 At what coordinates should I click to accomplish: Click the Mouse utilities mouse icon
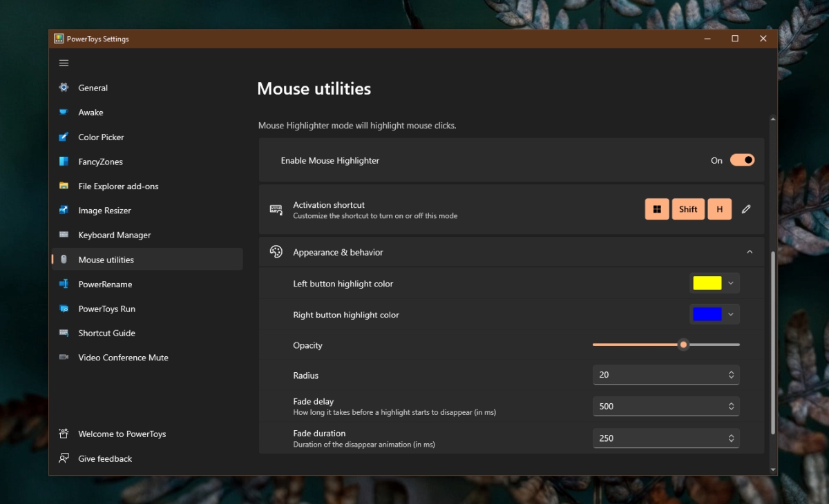tap(64, 260)
